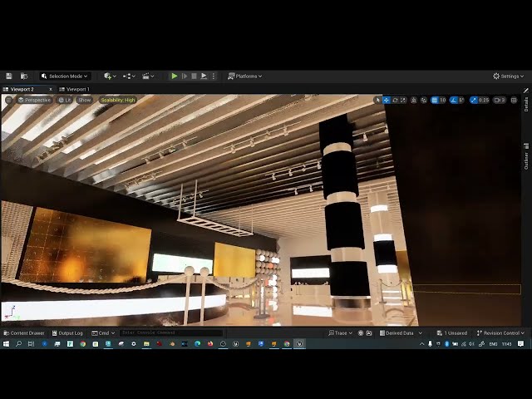
Task: Open the Derived Data menu
Action: 401,333
